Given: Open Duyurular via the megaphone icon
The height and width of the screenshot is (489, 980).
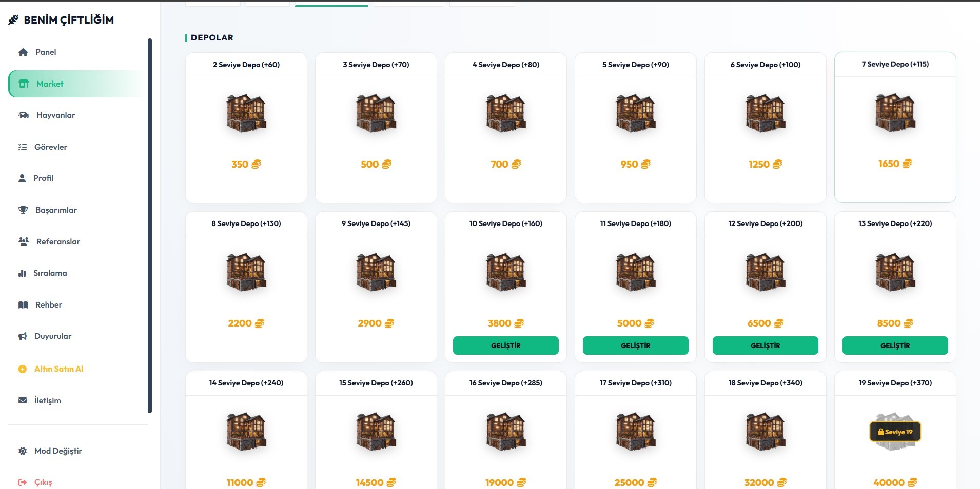Looking at the screenshot, I should pyautogui.click(x=23, y=336).
